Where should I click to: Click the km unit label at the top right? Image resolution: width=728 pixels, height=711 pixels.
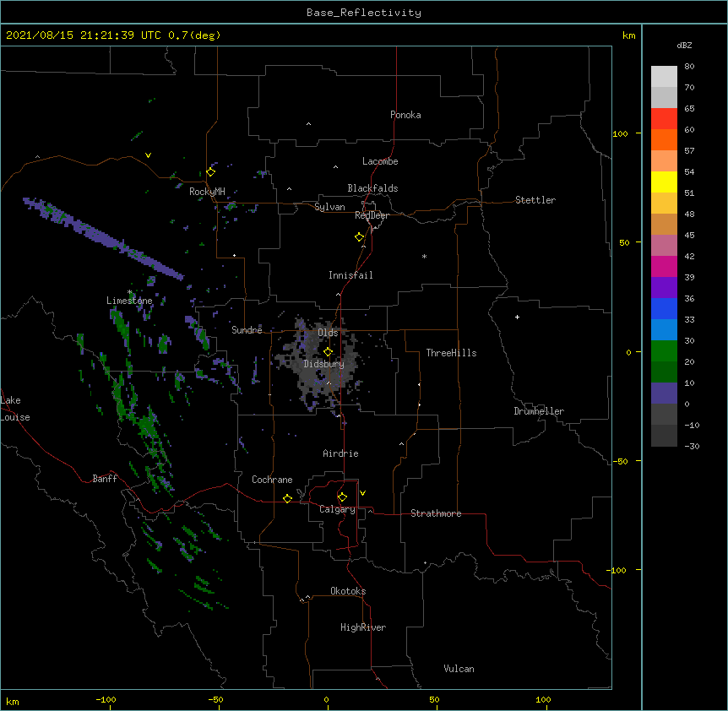point(628,35)
